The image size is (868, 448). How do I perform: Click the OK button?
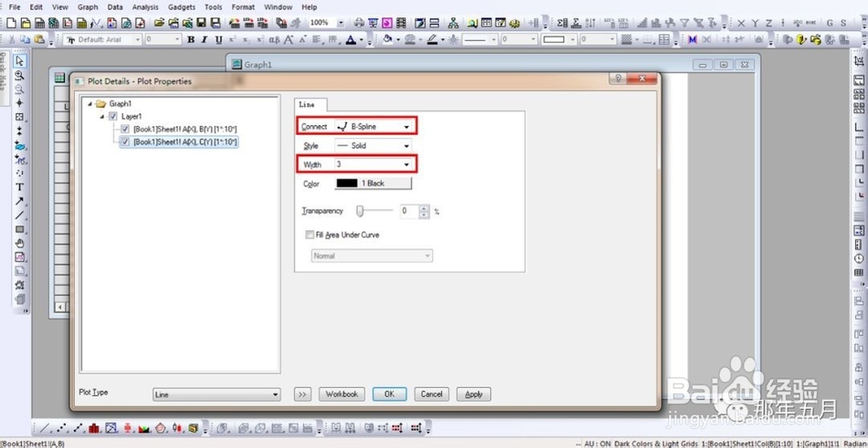(390, 394)
